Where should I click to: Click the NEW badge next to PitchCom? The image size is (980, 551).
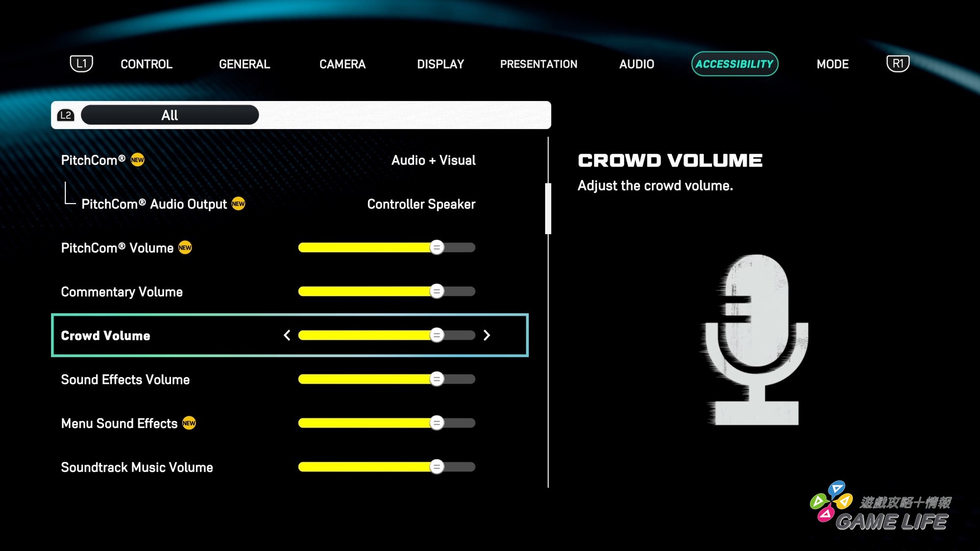137,160
